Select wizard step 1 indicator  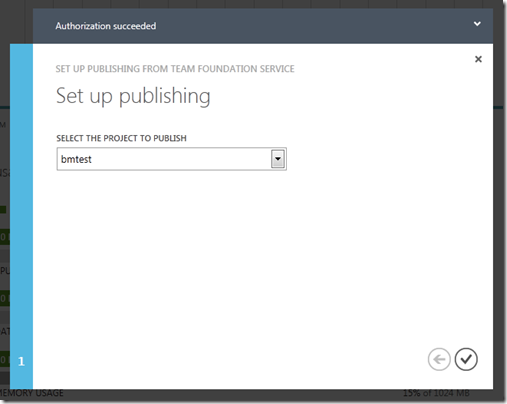(21, 361)
